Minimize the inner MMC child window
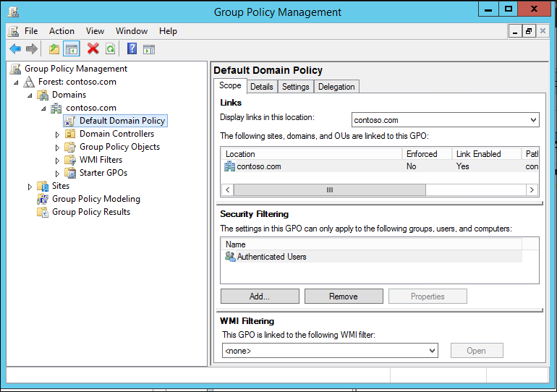 [515, 31]
